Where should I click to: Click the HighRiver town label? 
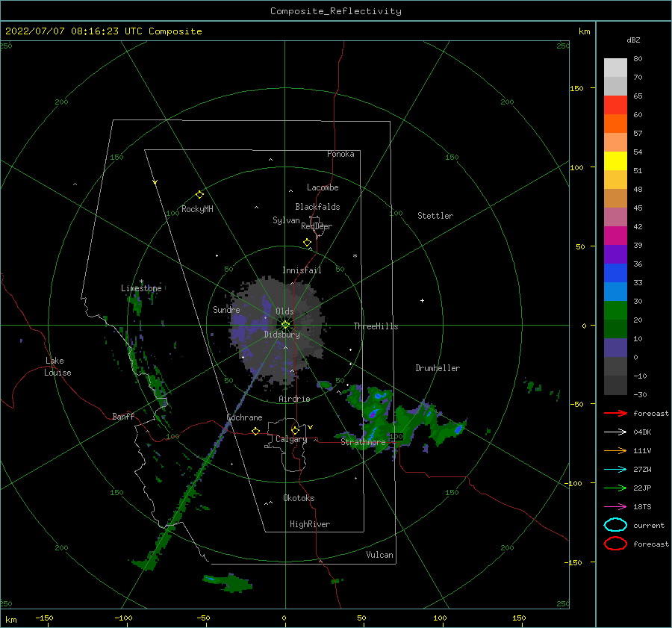(x=310, y=524)
